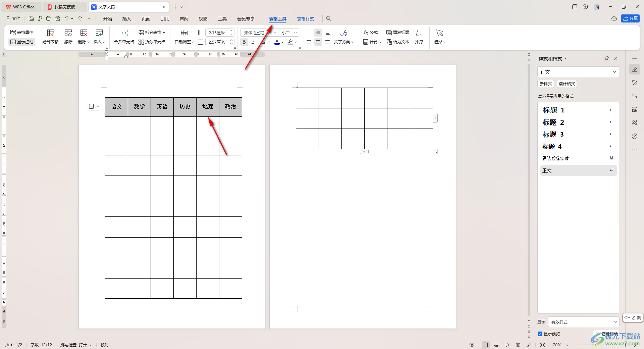Click the 新样式 button
644x349 pixels.
[546, 84]
